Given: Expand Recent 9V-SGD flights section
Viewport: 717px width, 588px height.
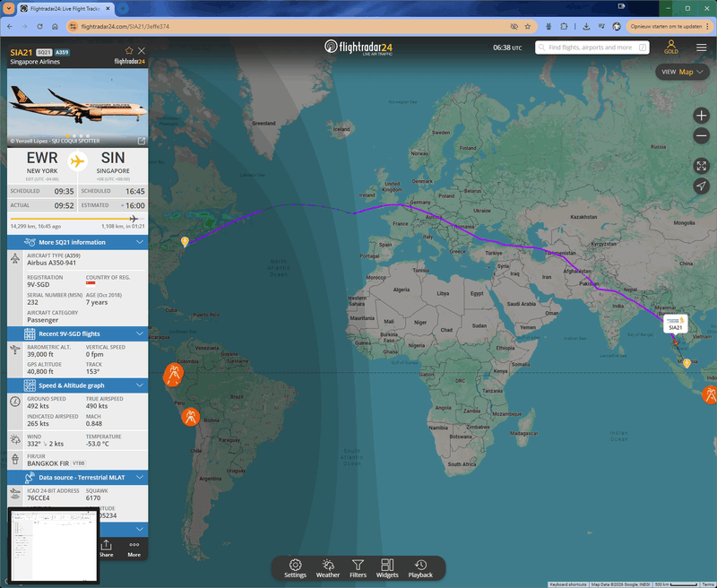Looking at the screenshot, I should [78, 333].
